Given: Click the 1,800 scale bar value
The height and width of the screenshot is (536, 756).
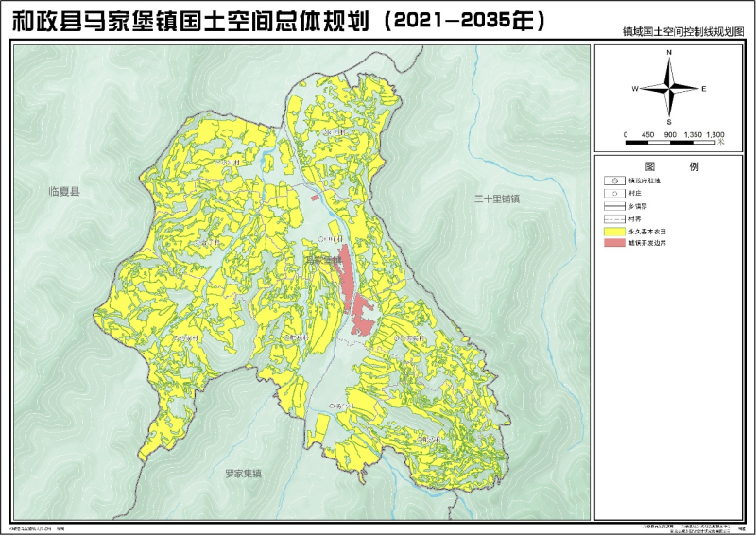Looking at the screenshot, I should 715,135.
